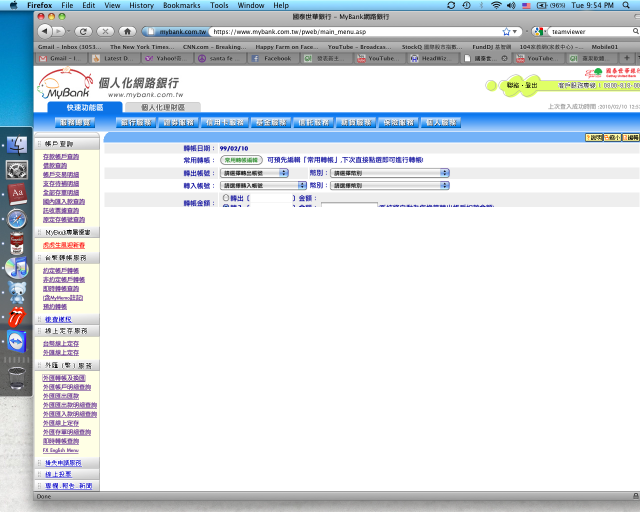Open the 轉出帳號 account dropdown
The width and height of the screenshot is (640, 512).
pyautogui.click(x=254, y=173)
